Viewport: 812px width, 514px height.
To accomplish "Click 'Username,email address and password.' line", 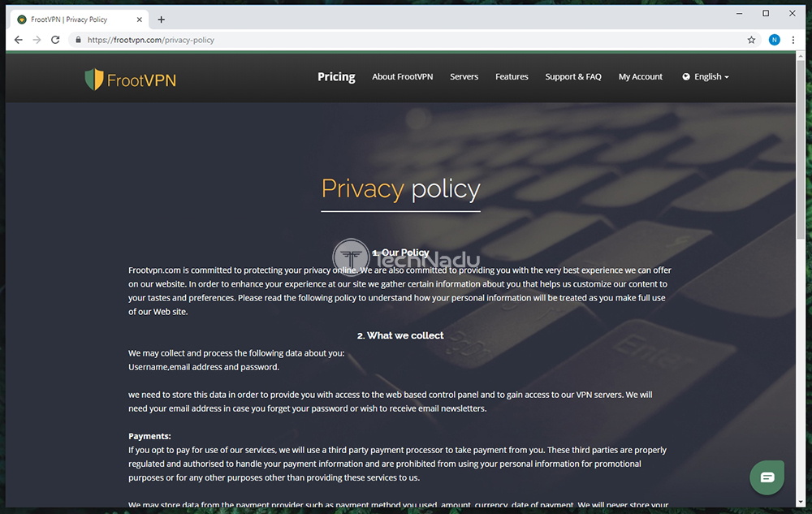I will (204, 367).
